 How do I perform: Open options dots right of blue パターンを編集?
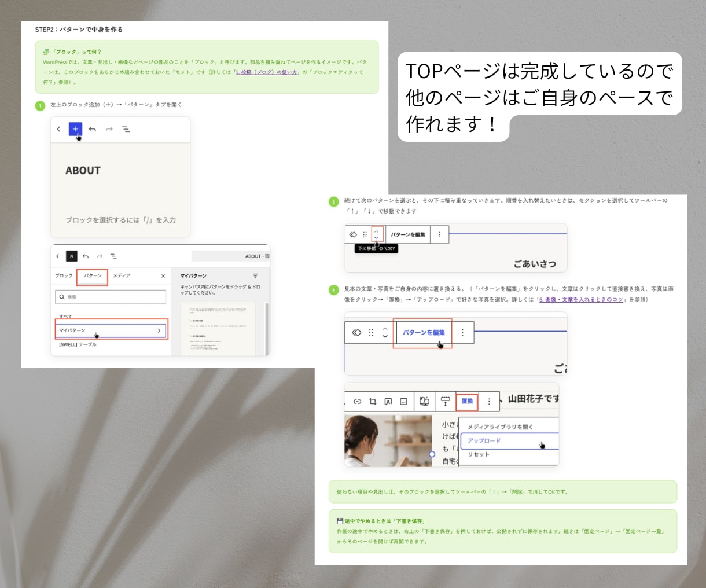pos(462,333)
